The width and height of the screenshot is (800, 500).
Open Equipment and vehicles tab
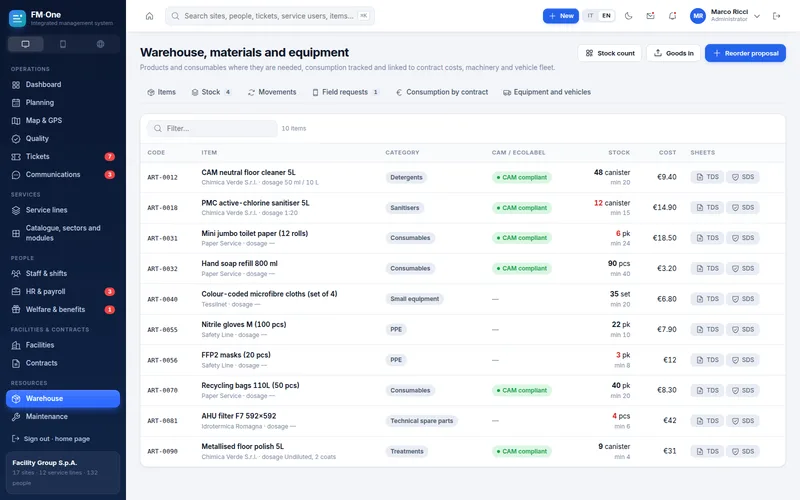click(x=547, y=92)
